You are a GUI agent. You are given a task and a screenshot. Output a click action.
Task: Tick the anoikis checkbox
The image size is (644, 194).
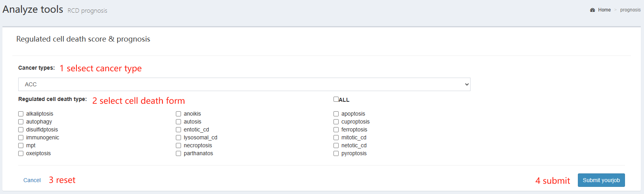[178, 114]
